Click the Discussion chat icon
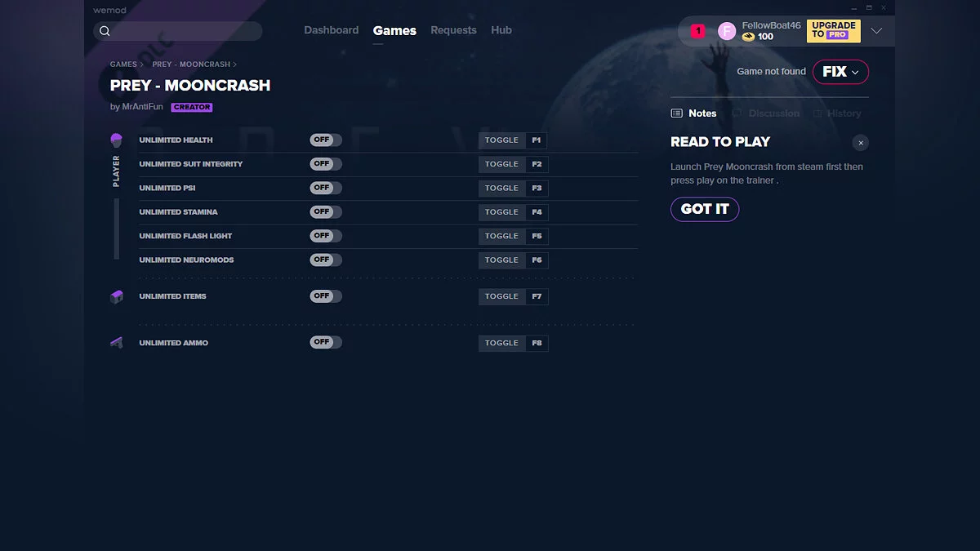Image resolution: width=980 pixels, height=551 pixels. click(x=737, y=113)
